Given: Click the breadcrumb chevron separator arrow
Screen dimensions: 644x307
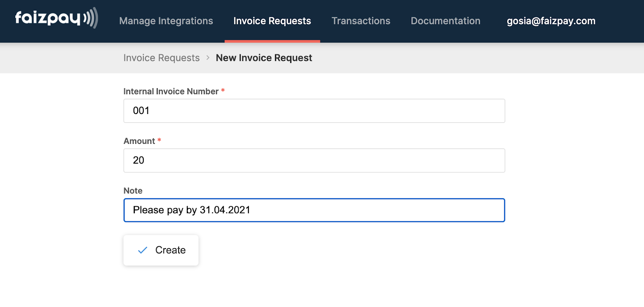Looking at the screenshot, I should click(x=208, y=58).
